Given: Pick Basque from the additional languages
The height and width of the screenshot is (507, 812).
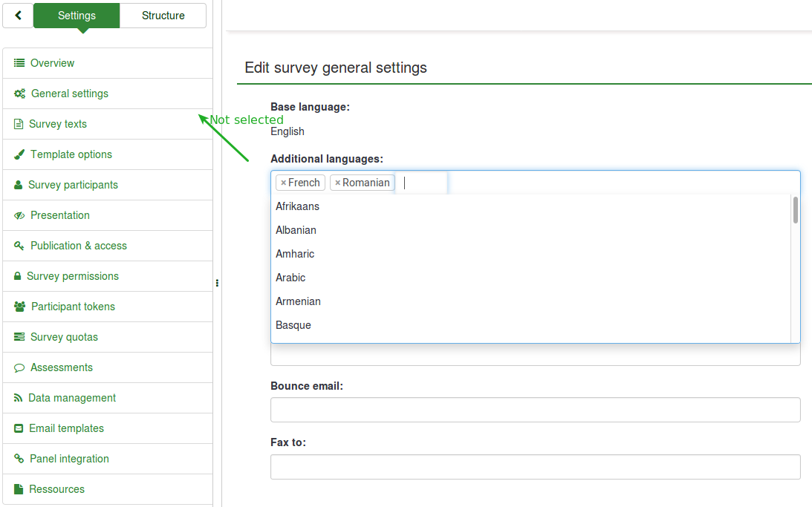Looking at the screenshot, I should 293,325.
